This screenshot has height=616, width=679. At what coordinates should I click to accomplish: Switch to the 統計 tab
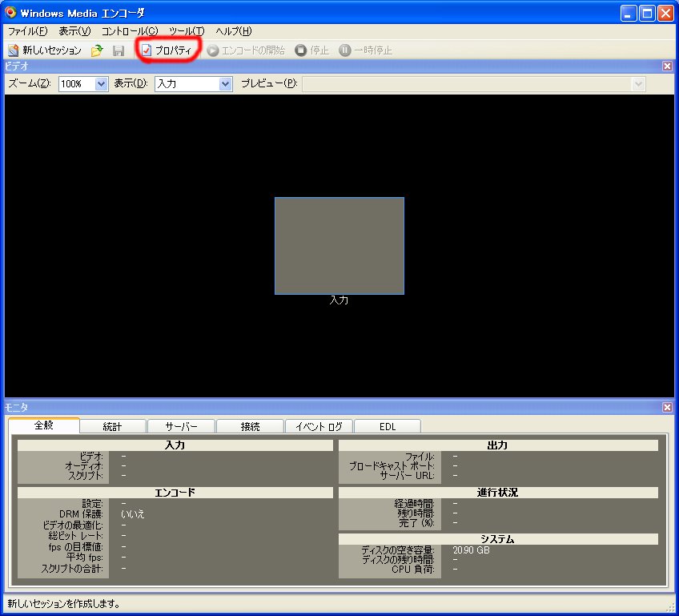113,426
